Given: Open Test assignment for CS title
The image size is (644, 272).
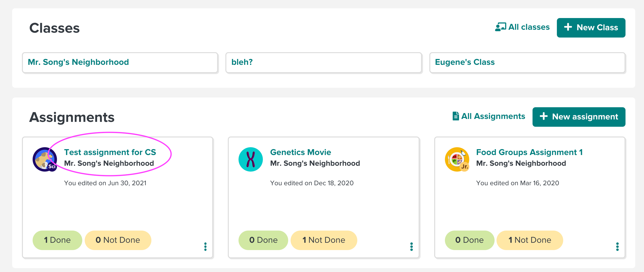Looking at the screenshot, I should [x=110, y=152].
